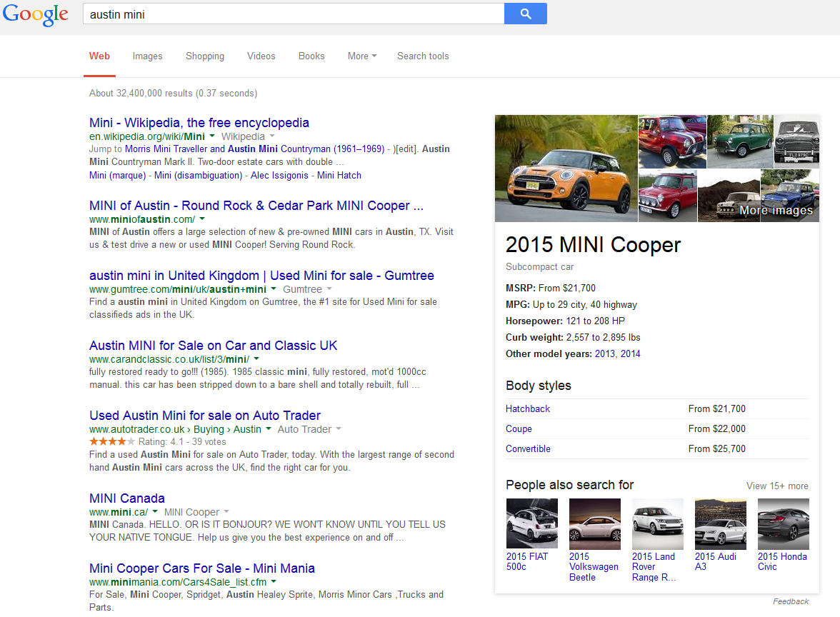The image size is (840, 617).
Task: Open the Mini - Wikipedia result link
Action: [199, 123]
